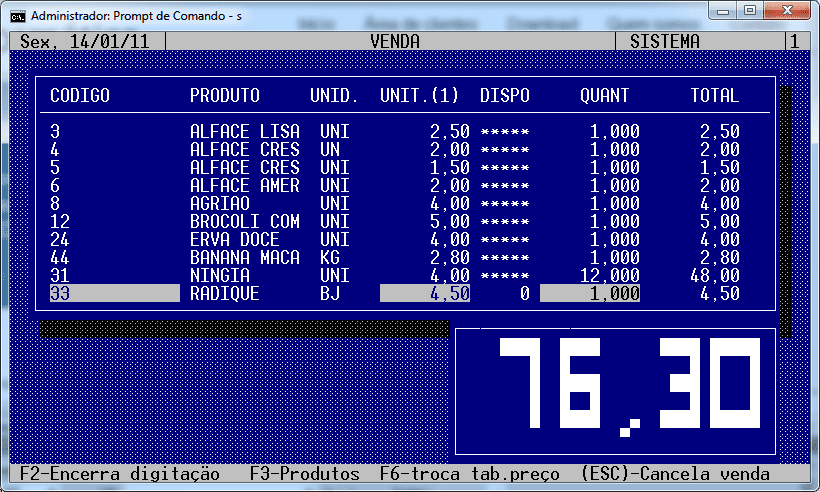Click the SISTEMA label in header bar
Viewport: 820px width, 492px height.
tap(665, 41)
